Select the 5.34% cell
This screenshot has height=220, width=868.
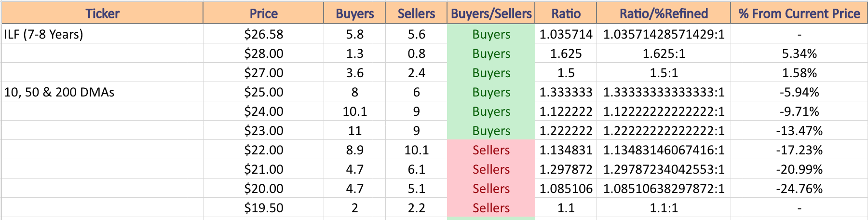click(x=799, y=53)
